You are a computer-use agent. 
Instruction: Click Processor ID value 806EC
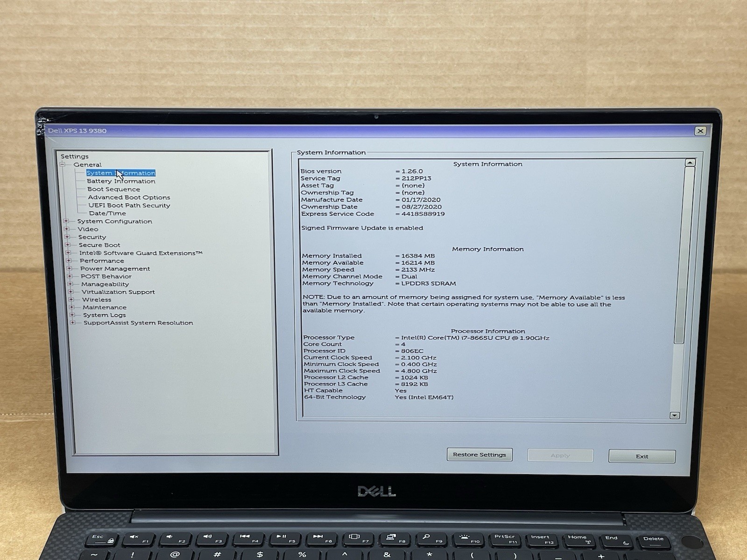click(412, 351)
